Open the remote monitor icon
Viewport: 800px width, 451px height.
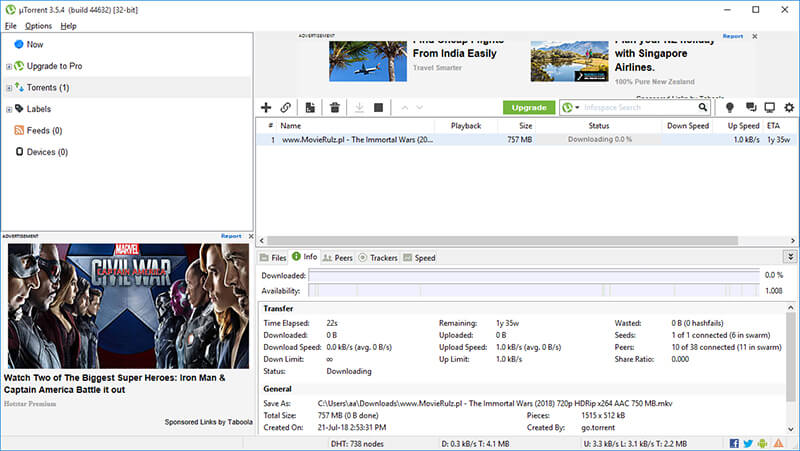click(769, 107)
